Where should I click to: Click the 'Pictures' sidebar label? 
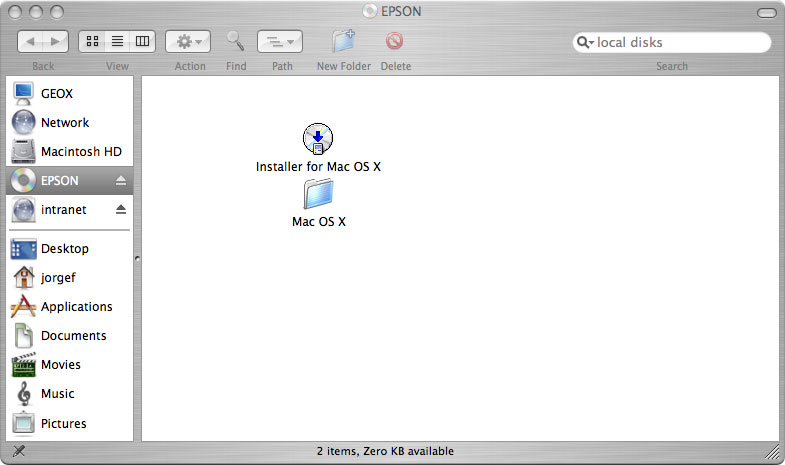tap(64, 423)
